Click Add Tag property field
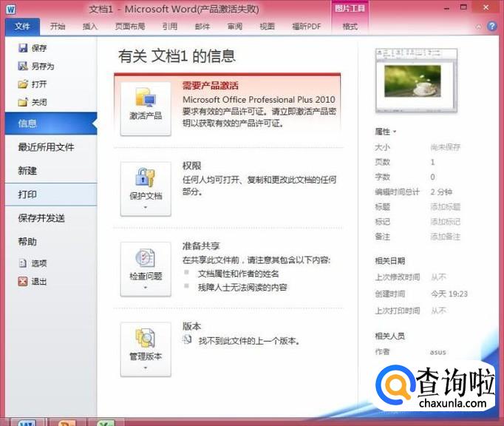 [x=446, y=222]
